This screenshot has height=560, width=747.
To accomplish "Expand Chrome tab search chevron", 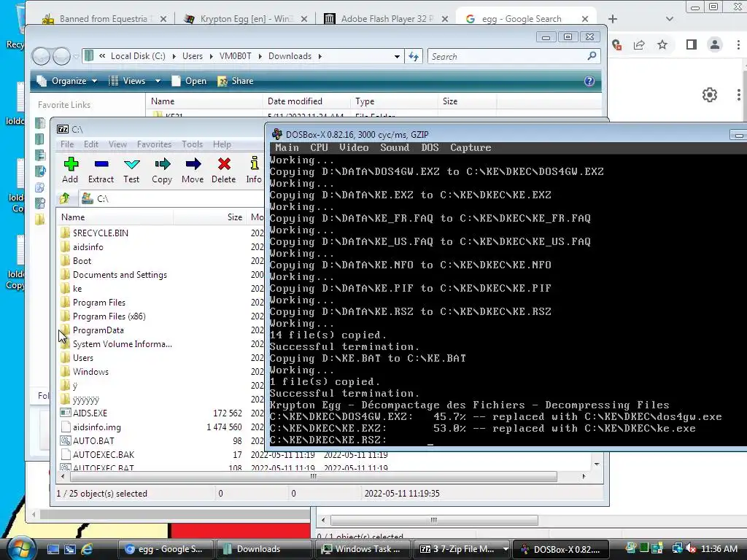I will (670, 19).
